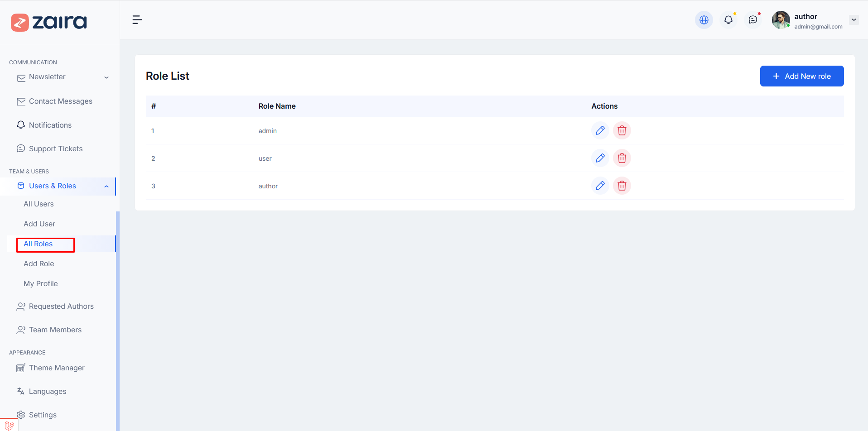Delete the user role with trash icon
The width and height of the screenshot is (868, 431).
622,158
